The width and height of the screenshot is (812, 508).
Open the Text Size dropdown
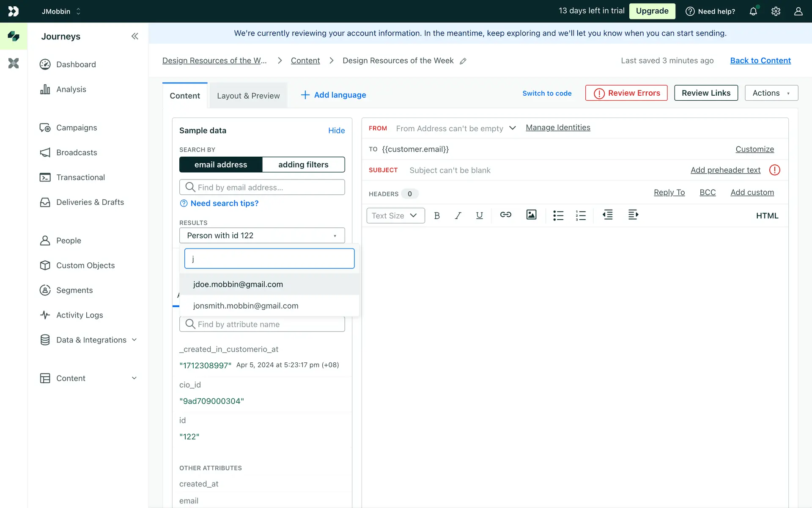[x=395, y=215]
